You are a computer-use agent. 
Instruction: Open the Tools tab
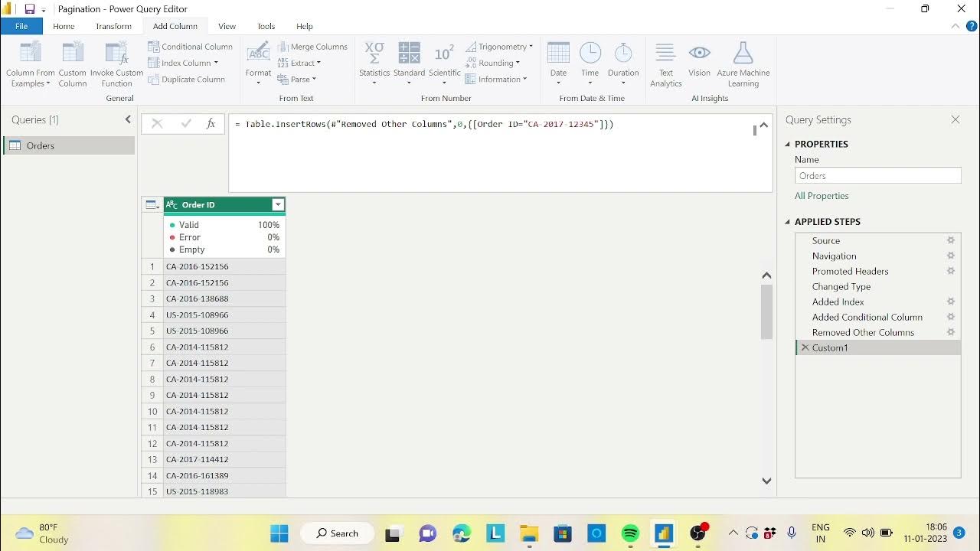click(266, 26)
